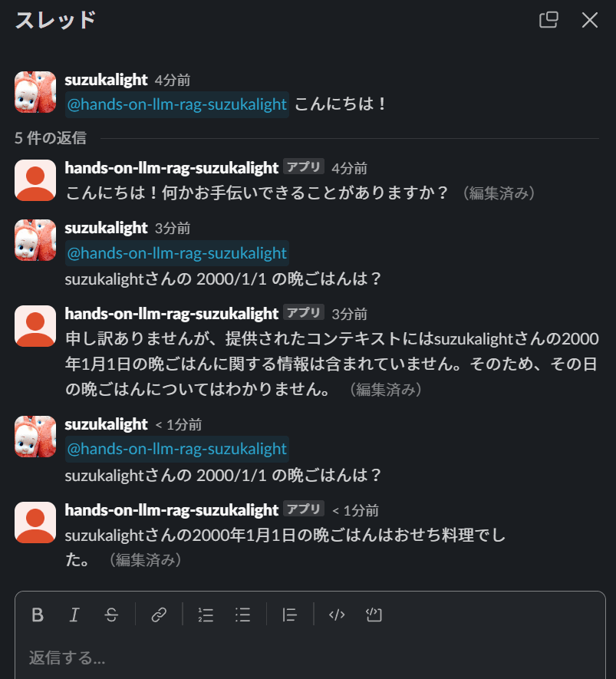Close the スレッド panel

point(590,20)
